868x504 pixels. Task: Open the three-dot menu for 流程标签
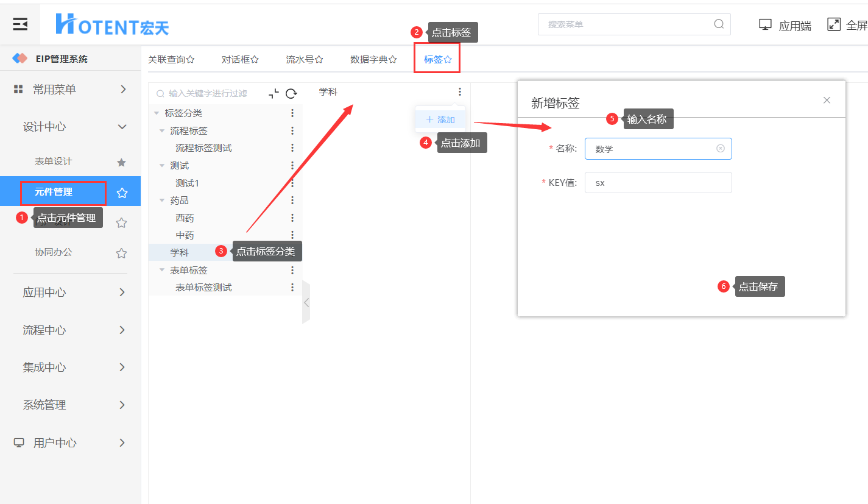292,130
